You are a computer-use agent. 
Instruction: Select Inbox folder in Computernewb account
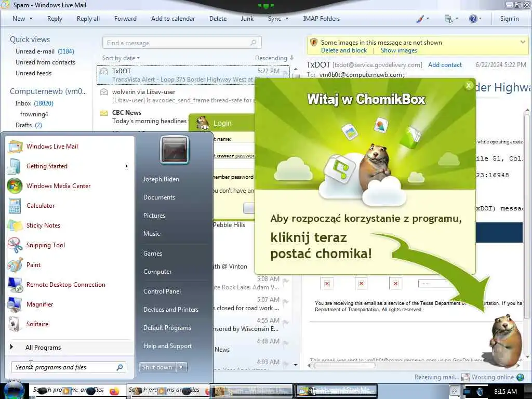pos(34,103)
